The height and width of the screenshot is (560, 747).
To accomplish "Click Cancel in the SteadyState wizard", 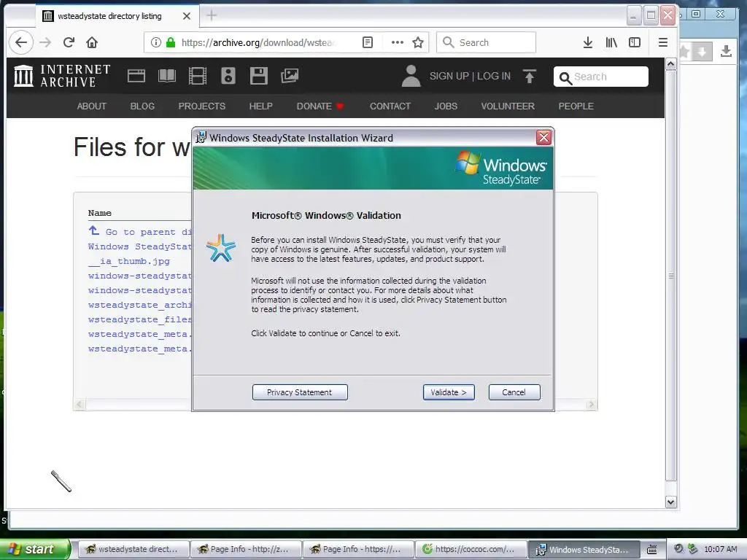I will click(x=514, y=392).
